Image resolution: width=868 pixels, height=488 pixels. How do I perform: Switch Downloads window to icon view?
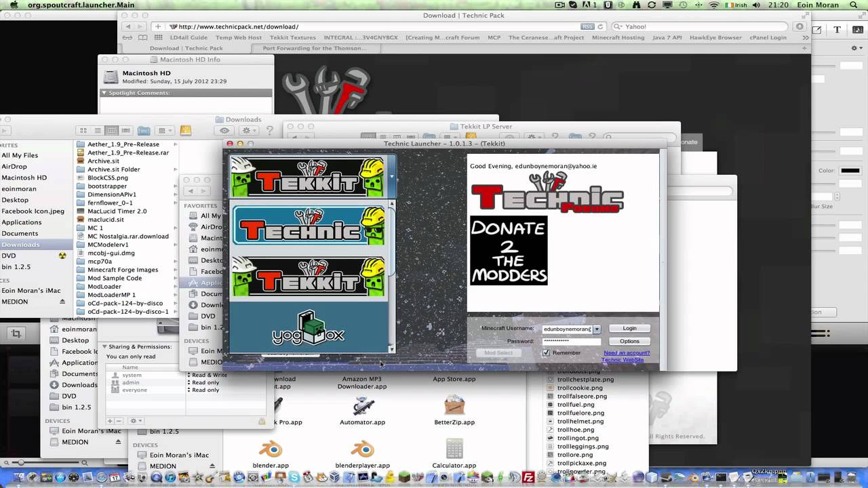click(x=83, y=130)
